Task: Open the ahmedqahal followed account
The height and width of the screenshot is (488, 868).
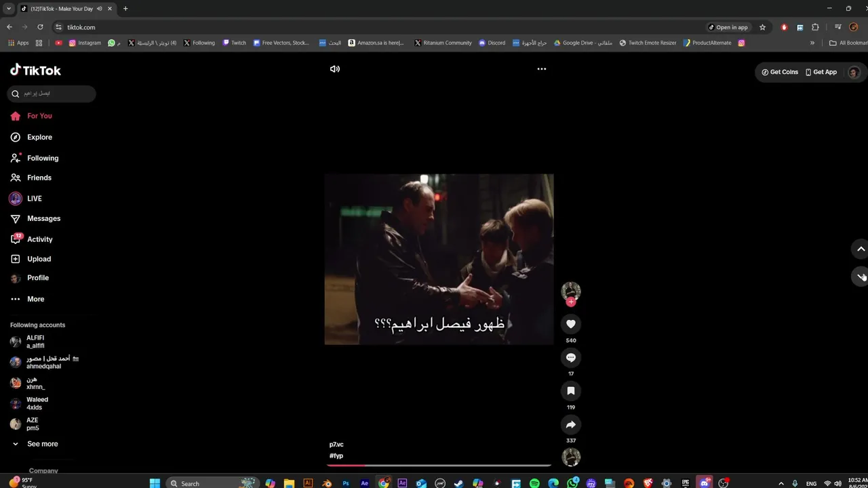Action: click(x=45, y=362)
